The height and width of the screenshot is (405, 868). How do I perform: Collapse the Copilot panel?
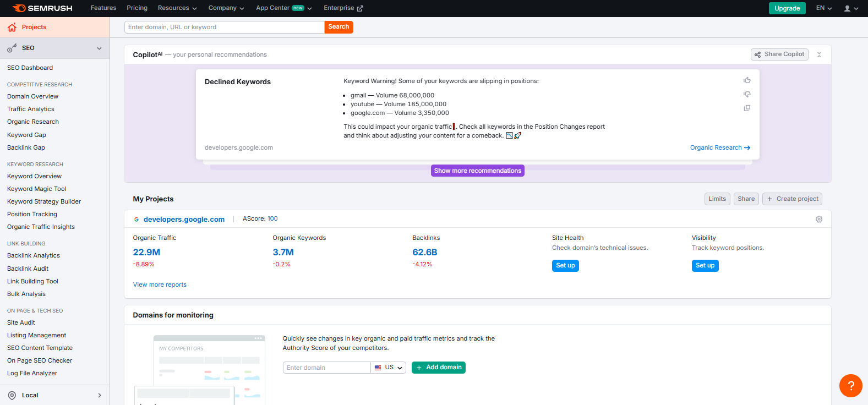point(819,54)
